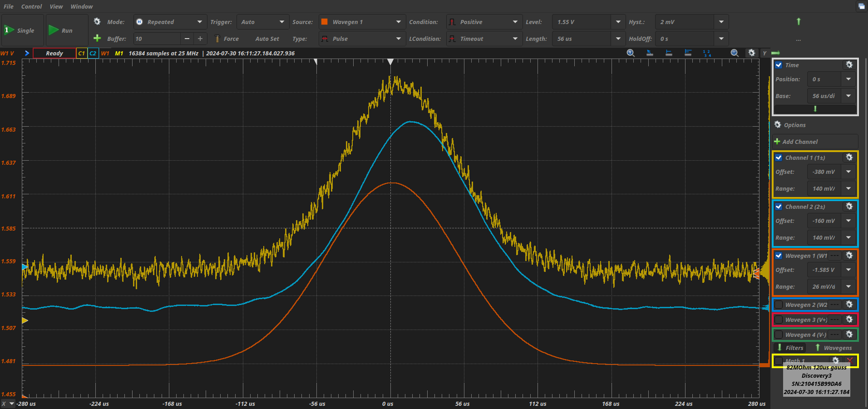The image size is (868, 409).
Task: Open the Options panel
Action: pos(790,125)
